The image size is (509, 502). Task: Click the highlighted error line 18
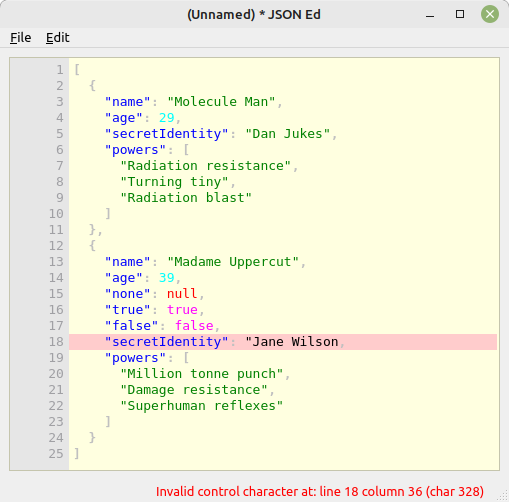(x=283, y=342)
